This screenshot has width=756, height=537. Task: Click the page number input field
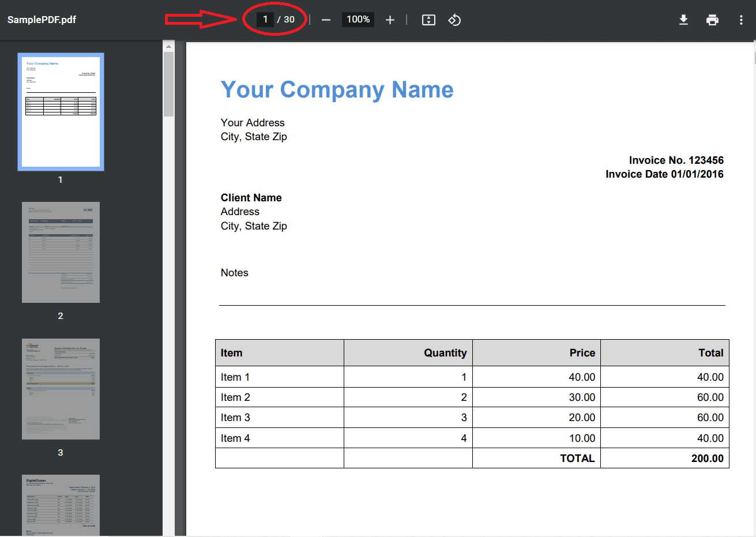point(264,19)
